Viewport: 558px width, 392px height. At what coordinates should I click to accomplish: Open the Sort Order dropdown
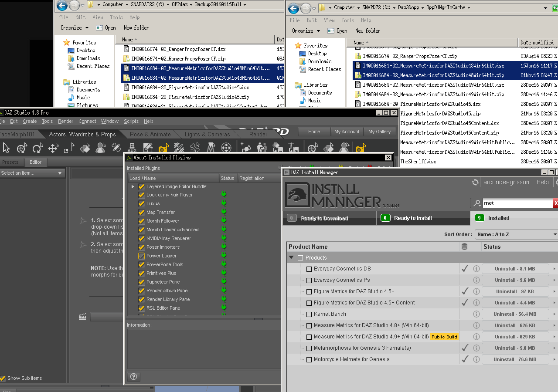click(517, 234)
